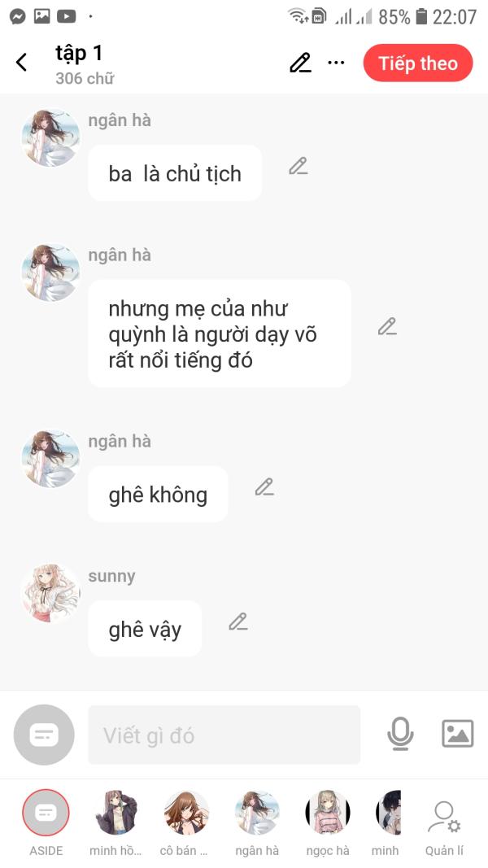Tap the back arrow next to tập 1
This screenshot has width=488, height=868.
click(x=22, y=63)
